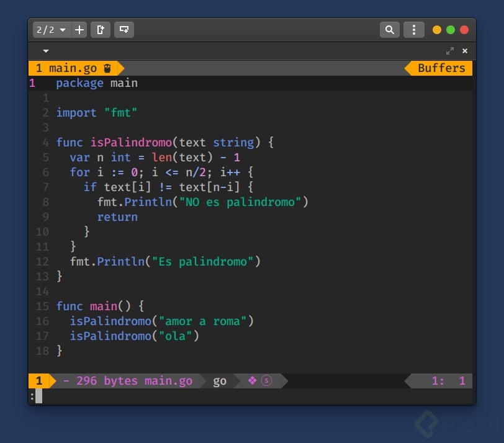Click the diamond-shaped icon in statusline
This screenshot has height=443, width=504.
[x=252, y=381]
